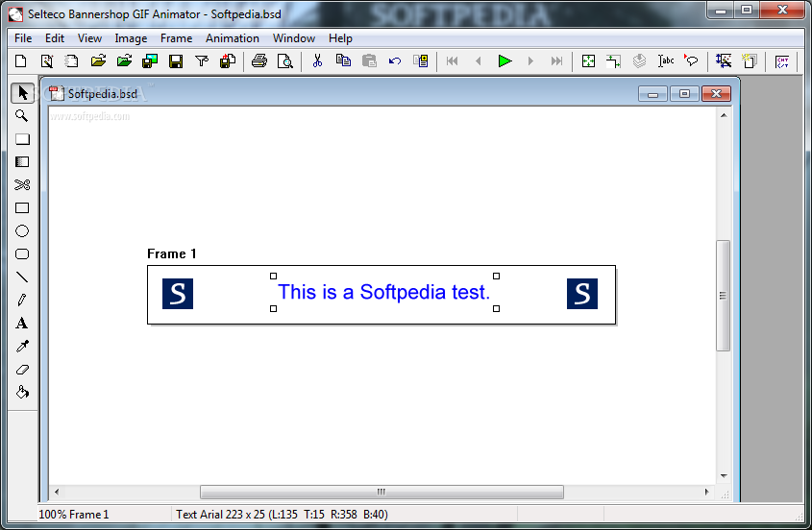Select the frame tool below the magnifier
The image size is (812, 530).
[22, 139]
